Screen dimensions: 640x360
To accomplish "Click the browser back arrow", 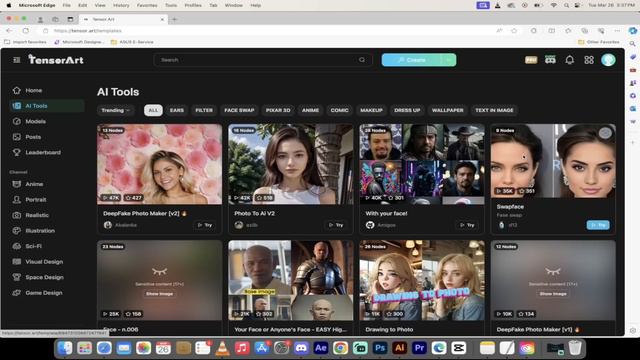I will tap(9, 31).
